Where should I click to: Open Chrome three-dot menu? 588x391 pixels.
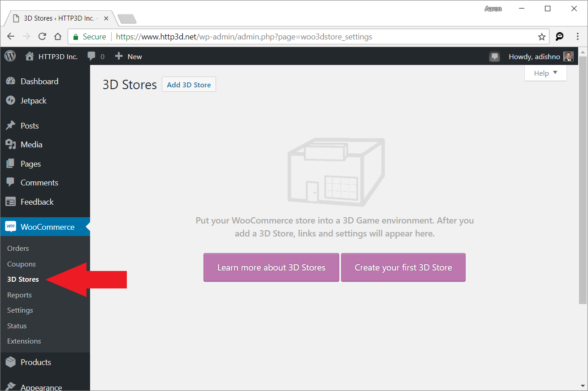click(x=578, y=37)
